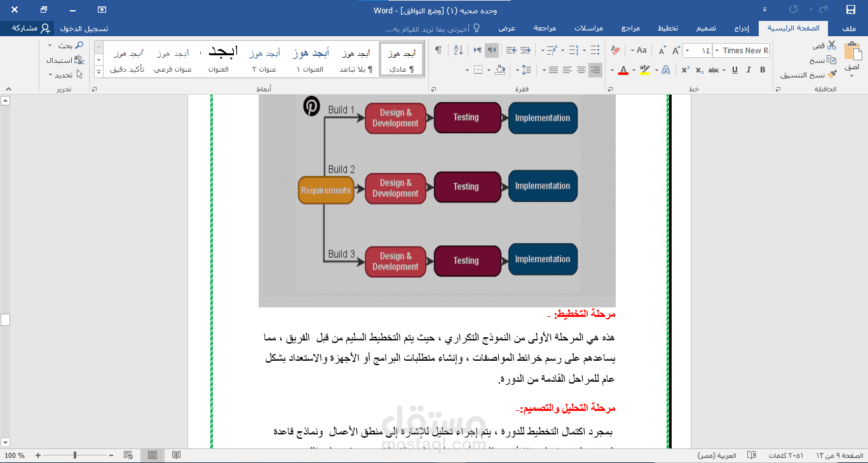Screen dimensions: 868x463
Task: Switch to Web Layout view in status bar
Action: tap(129, 455)
